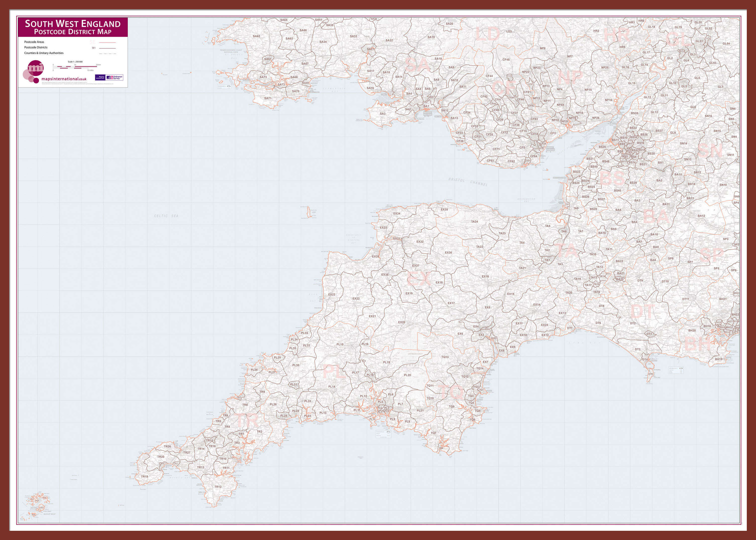Click the EX13 postcode district label
The width and height of the screenshot is (756, 540).
click(562, 313)
